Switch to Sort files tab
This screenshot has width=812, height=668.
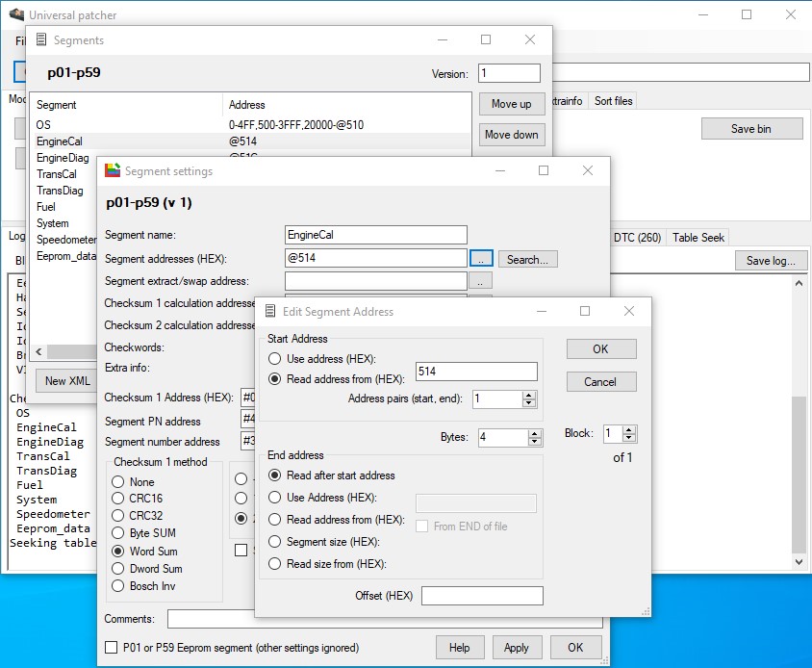pyautogui.click(x=613, y=101)
